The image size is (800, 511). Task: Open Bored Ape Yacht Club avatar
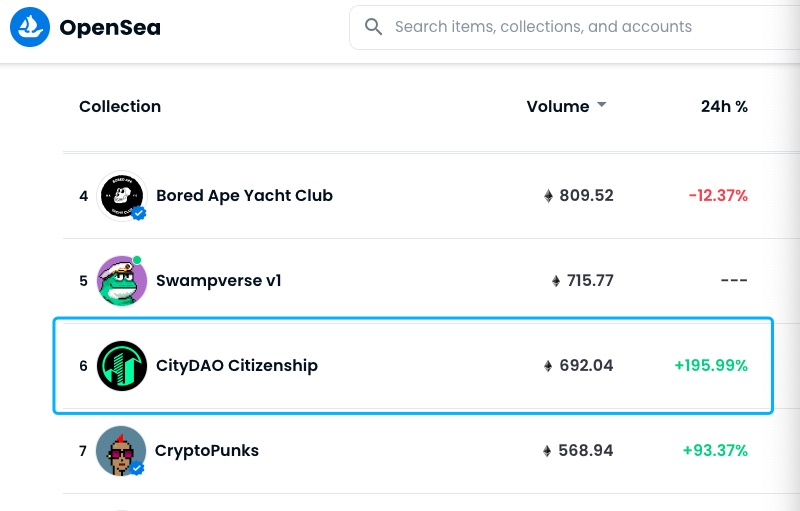[x=121, y=196]
